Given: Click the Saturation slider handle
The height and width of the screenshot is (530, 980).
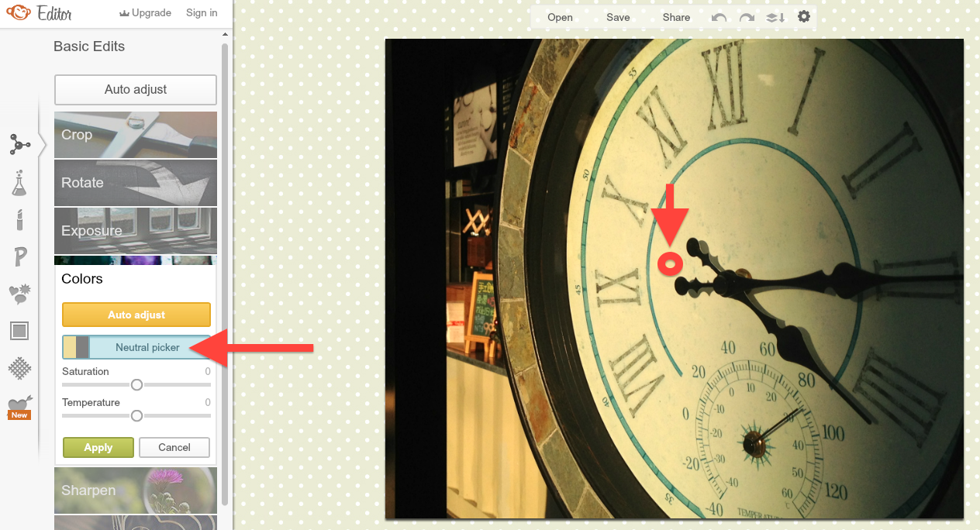Looking at the screenshot, I should [136, 384].
